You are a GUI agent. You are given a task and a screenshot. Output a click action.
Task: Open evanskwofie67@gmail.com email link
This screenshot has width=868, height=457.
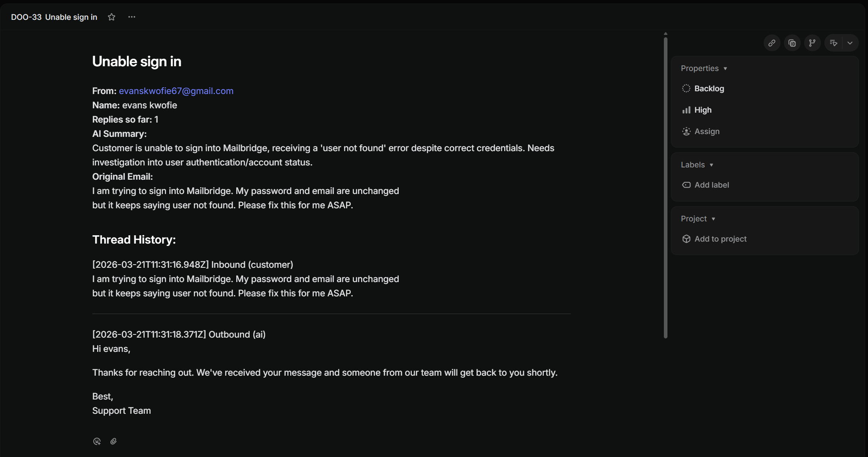[176, 91]
